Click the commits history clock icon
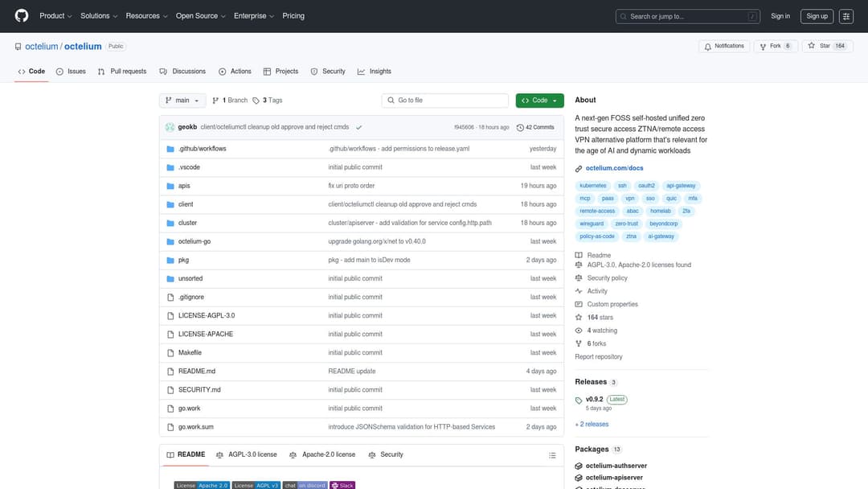This screenshot has width=868, height=489. coord(520,127)
